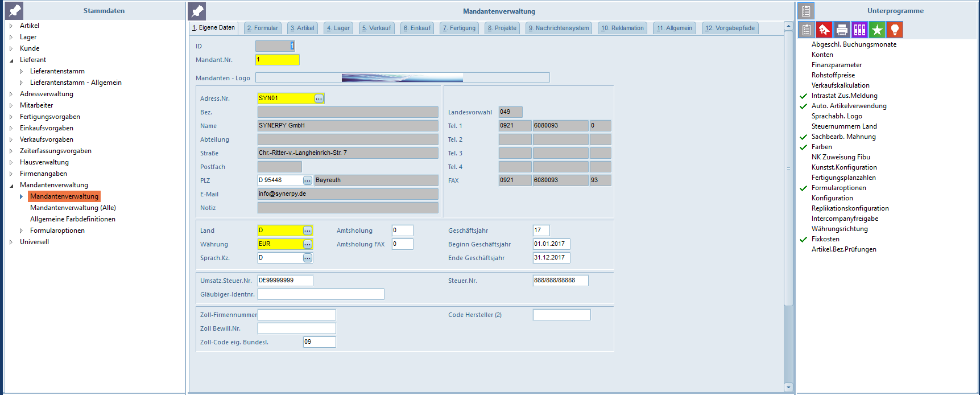Viewport: 980px width, 395px height.
Task: Toggle the Fixkosten checked entry
Action: pos(825,239)
